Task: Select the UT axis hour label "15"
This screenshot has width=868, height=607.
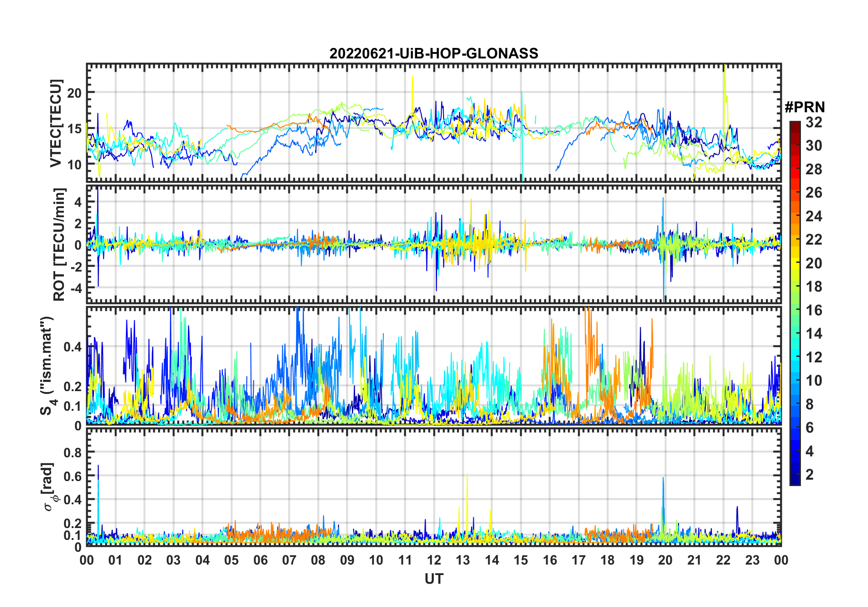Action: [521, 560]
